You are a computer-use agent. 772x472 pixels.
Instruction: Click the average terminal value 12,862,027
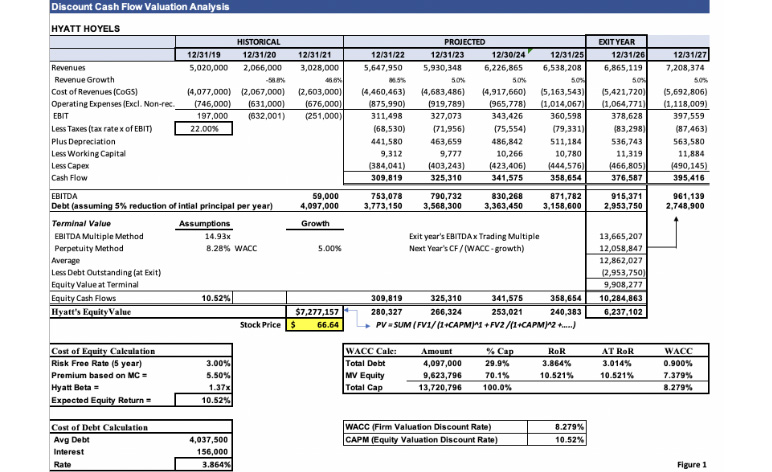[x=620, y=260]
